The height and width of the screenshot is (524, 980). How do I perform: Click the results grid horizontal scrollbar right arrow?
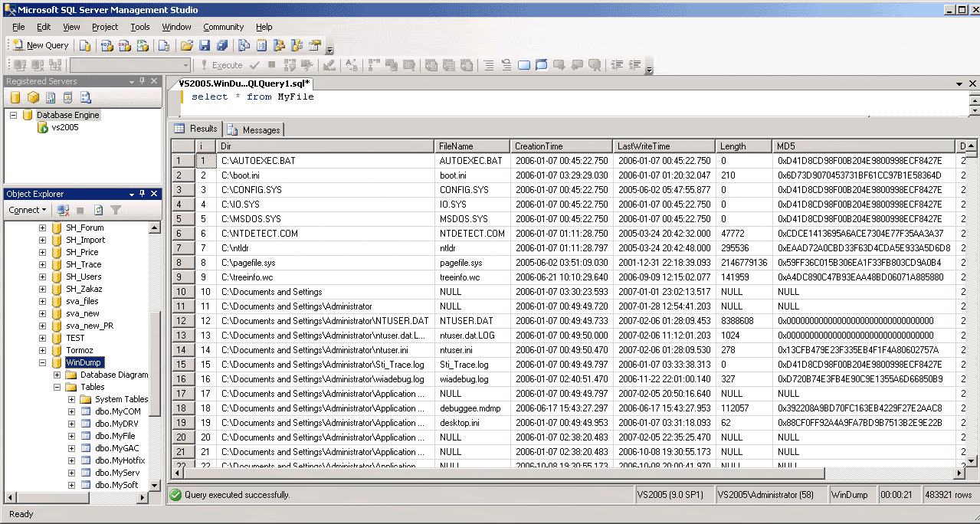point(961,473)
